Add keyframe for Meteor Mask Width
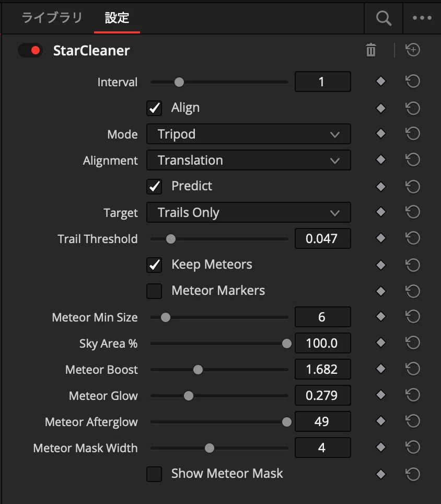 [x=381, y=447]
